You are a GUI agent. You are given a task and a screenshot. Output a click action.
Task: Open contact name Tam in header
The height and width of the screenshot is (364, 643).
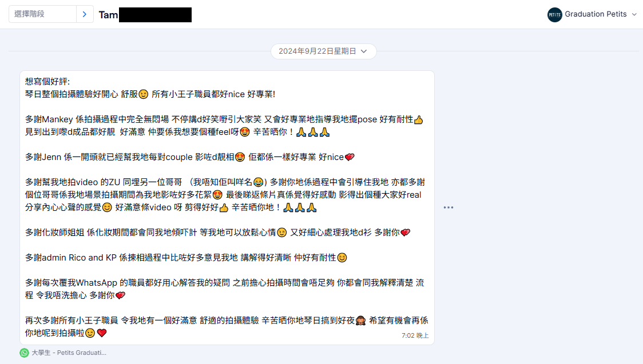click(x=108, y=15)
